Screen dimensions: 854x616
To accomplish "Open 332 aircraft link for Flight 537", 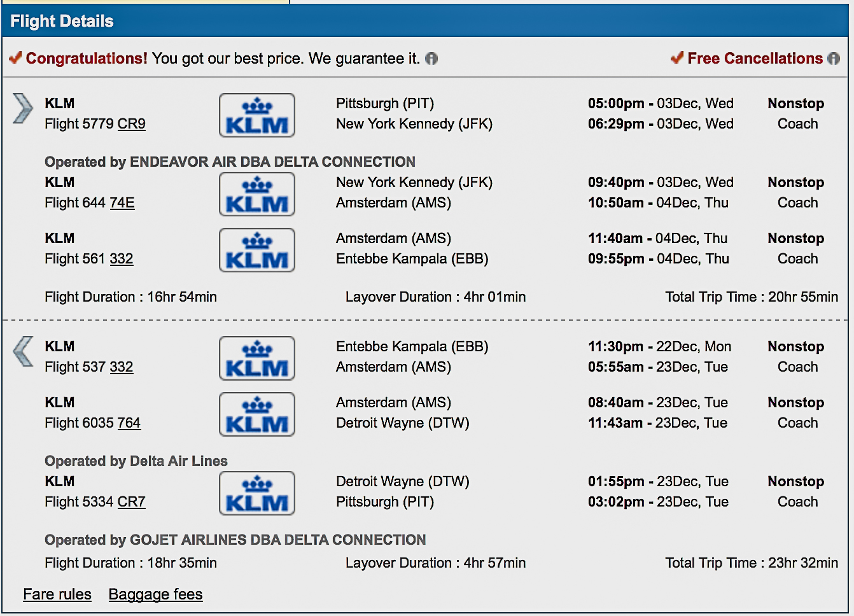I will click(122, 367).
